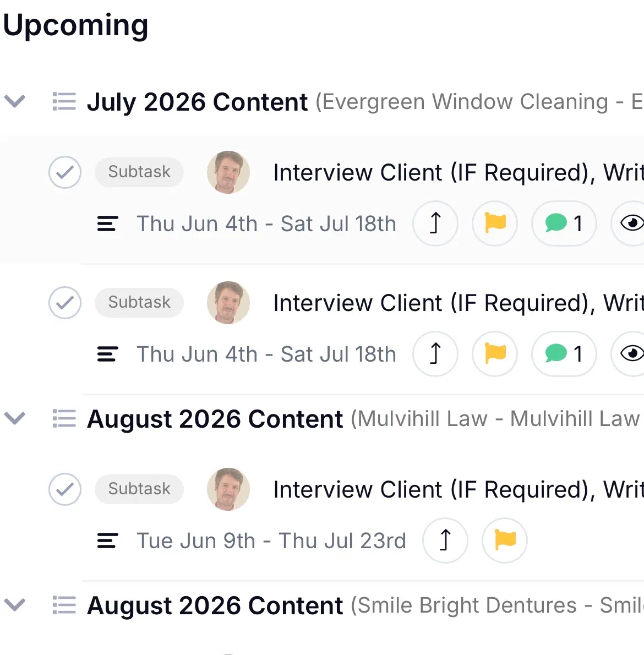Toggle eye watcher icon on first subtask
This screenshot has width=644, height=655.
point(629,223)
